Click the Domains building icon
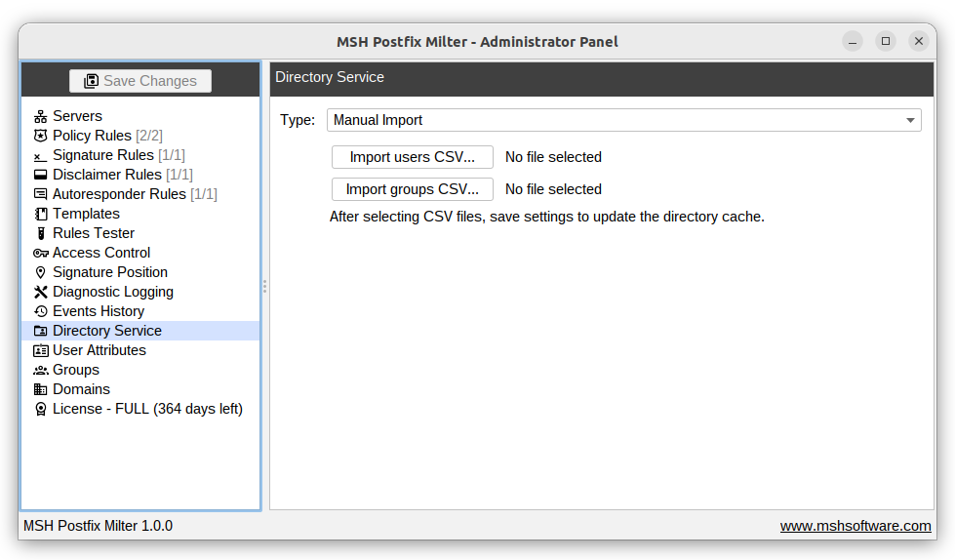This screenshot has width=955, height=560. point(40,389)
